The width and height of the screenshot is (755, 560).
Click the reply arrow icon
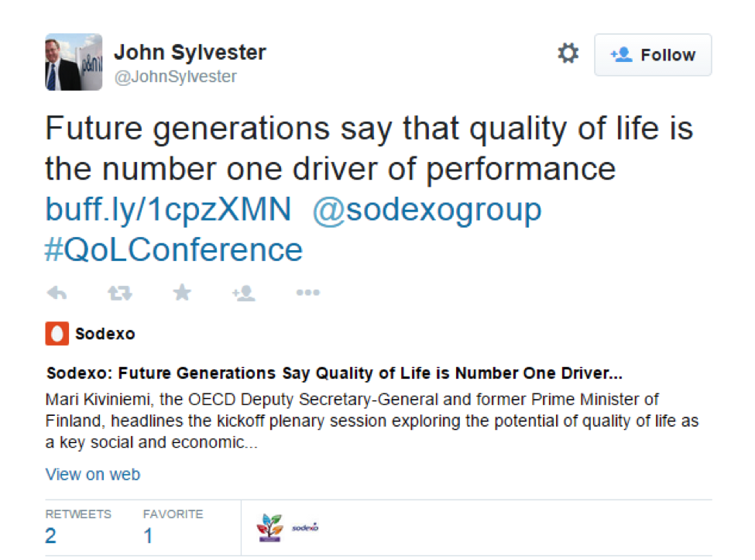tap(57, 293)
